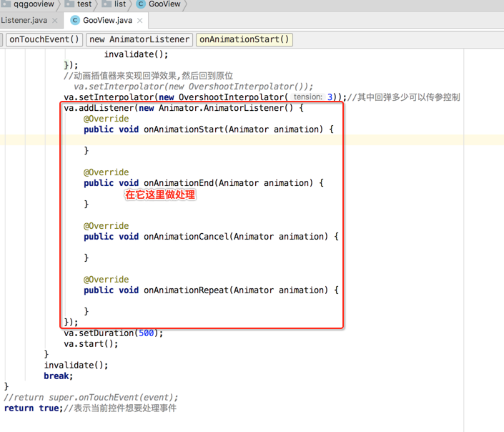
Task: Click the tension parameter hint
Action: 308,97
